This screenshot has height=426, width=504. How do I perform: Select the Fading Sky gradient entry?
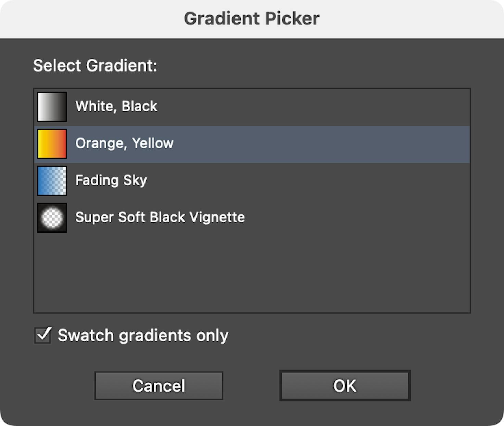240,180
